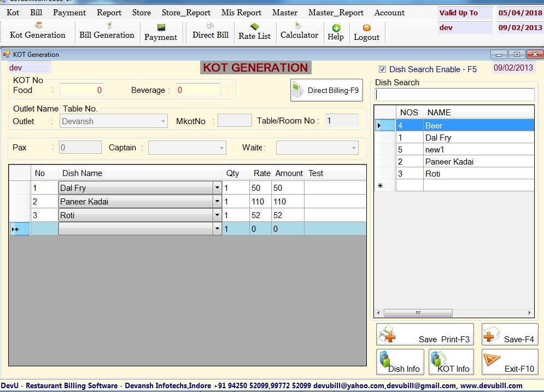Toggle the Dish Search Enable checkbox

pos(383,69)
